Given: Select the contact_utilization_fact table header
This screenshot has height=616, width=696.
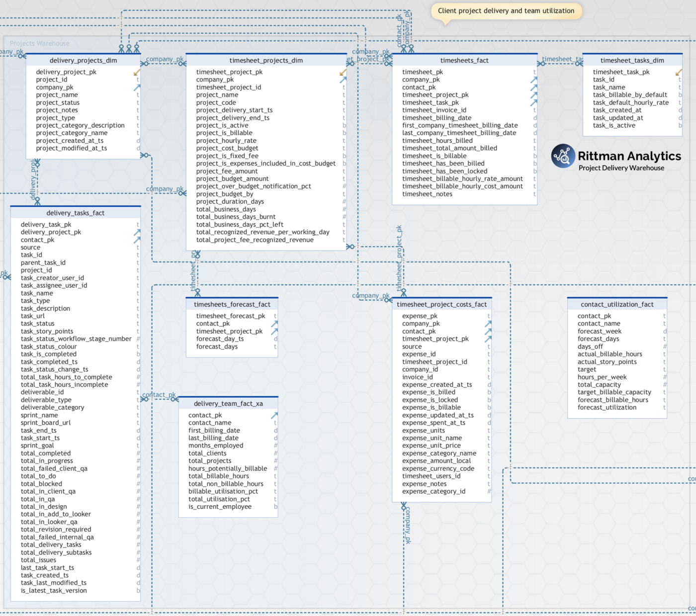Looking at the screenshot, I should point(617,304).
